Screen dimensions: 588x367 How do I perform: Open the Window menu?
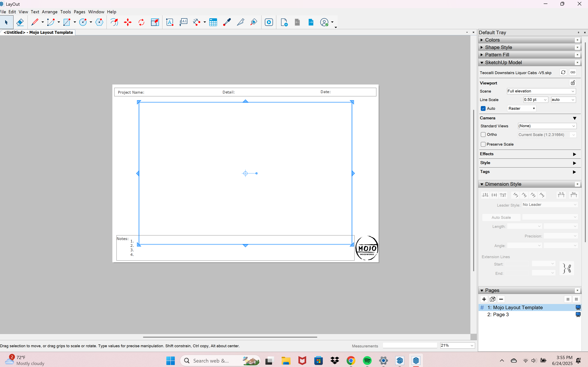pos(96,12)
